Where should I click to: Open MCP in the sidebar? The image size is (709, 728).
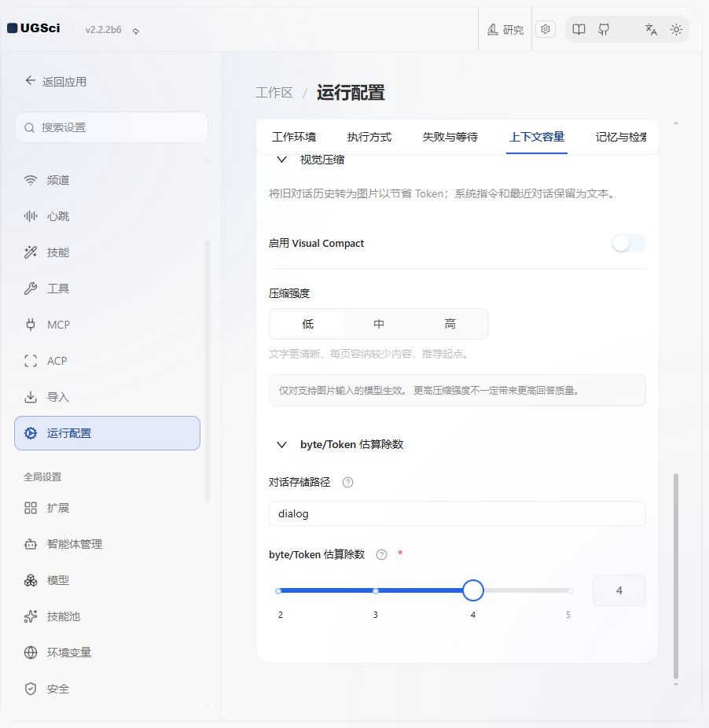[x=107, y=325]
